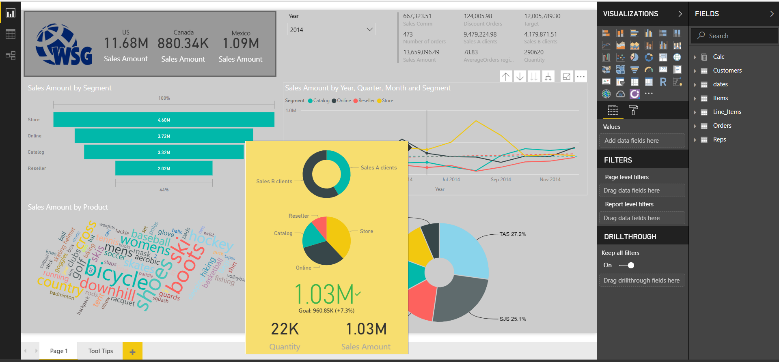Viewport: 779px width, 362px height.
Task: Add a multi-row card visual
Action: (x=677, y=69)
